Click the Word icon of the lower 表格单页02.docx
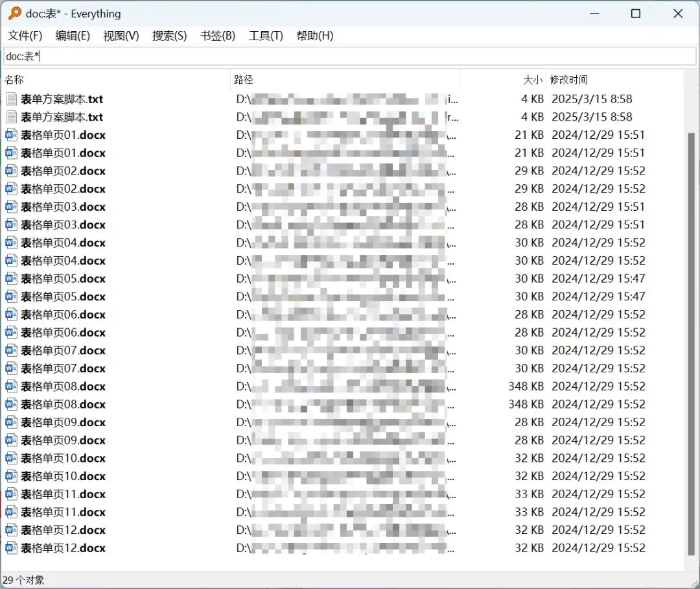Image resolution: width=700 pixels, height=589 pixels. tap(11, 189)
